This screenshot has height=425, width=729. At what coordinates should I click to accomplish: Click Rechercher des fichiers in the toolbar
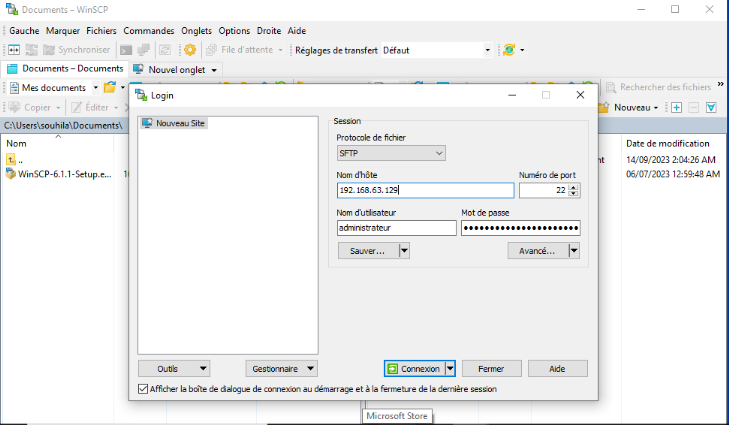(x=658, y=87)
